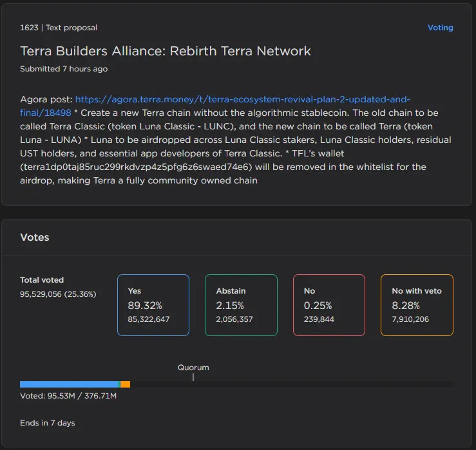Image resolution: width=476 pixels, height=450 pixels.
Task: Click the TFL wallet address terra1dp0taj85... text
Action: [136, 167]
